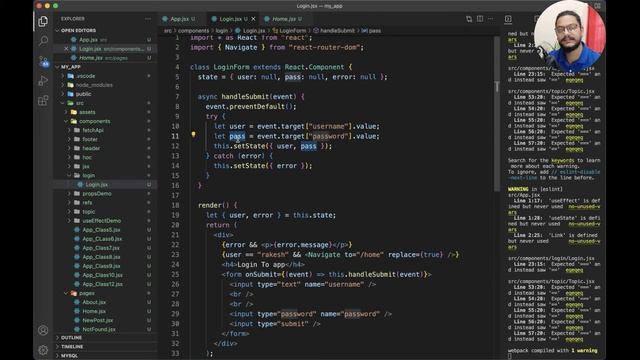Expand the assets folder
Image resolution: width=640 pixels, height=360 pixels.
click(87, 112)
